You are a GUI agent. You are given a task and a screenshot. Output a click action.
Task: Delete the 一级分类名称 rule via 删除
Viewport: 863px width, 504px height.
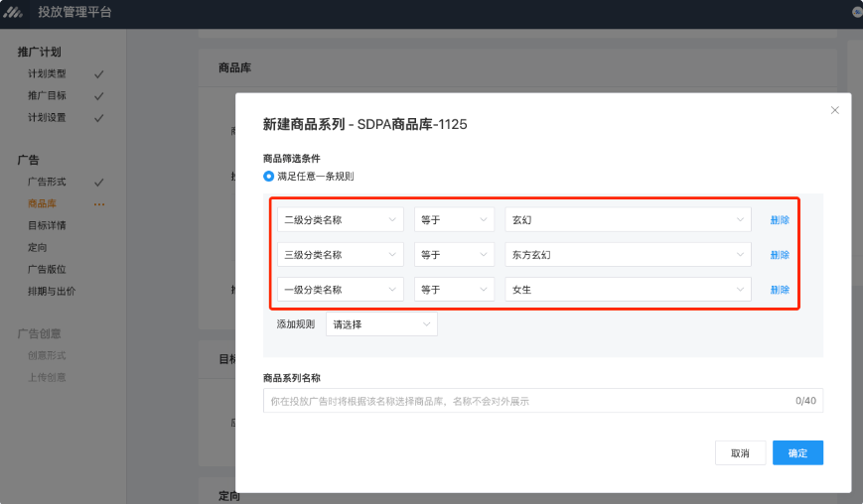(780, 290)
